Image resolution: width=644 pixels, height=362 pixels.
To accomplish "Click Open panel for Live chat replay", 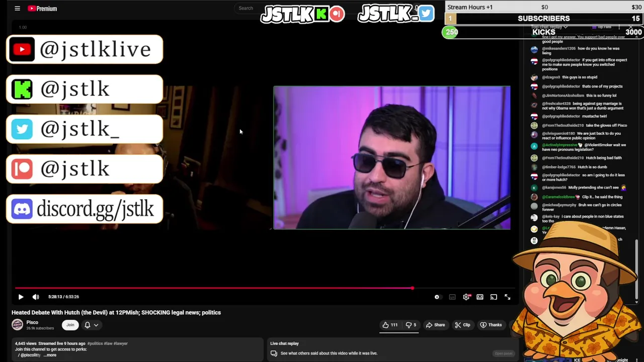I will [x=503, y=353].
